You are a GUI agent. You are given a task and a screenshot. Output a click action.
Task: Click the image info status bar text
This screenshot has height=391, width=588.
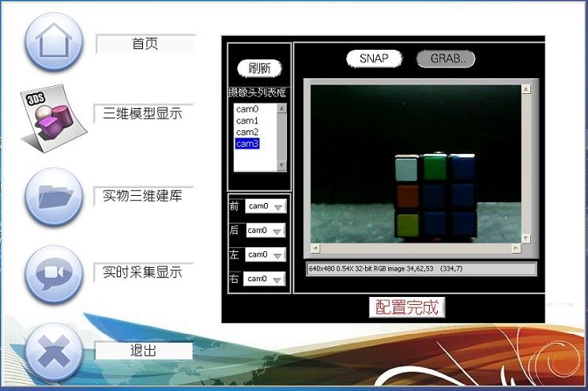tap(386, 269)
